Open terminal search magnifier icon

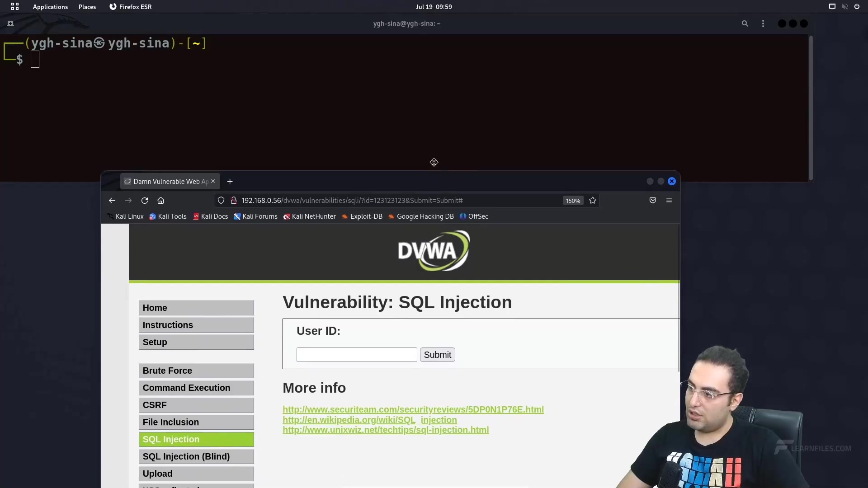pyautogui.click(x=745, y=23)
